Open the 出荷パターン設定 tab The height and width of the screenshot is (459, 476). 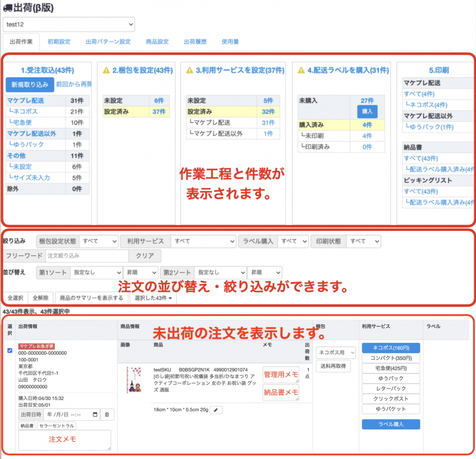pyautogui.click(x=108, y=42)
